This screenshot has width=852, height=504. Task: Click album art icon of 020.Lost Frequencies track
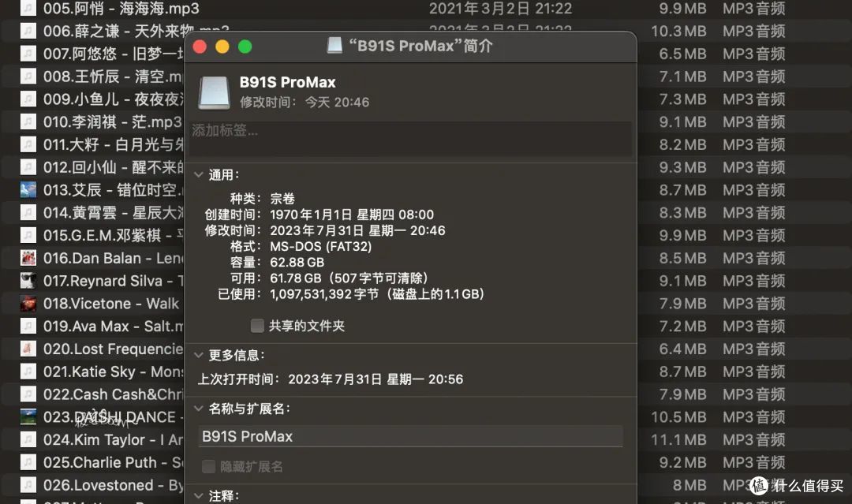(x=28, y=349)
